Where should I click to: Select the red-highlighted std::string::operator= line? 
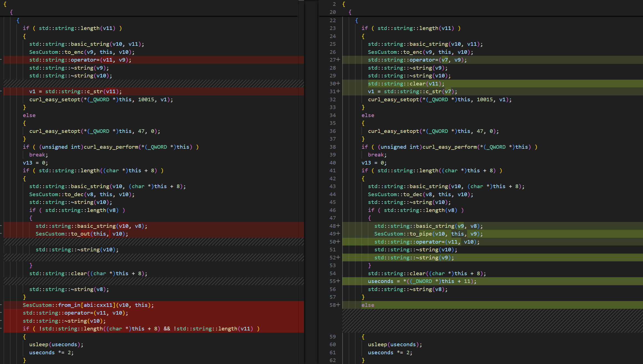point(80,60)
